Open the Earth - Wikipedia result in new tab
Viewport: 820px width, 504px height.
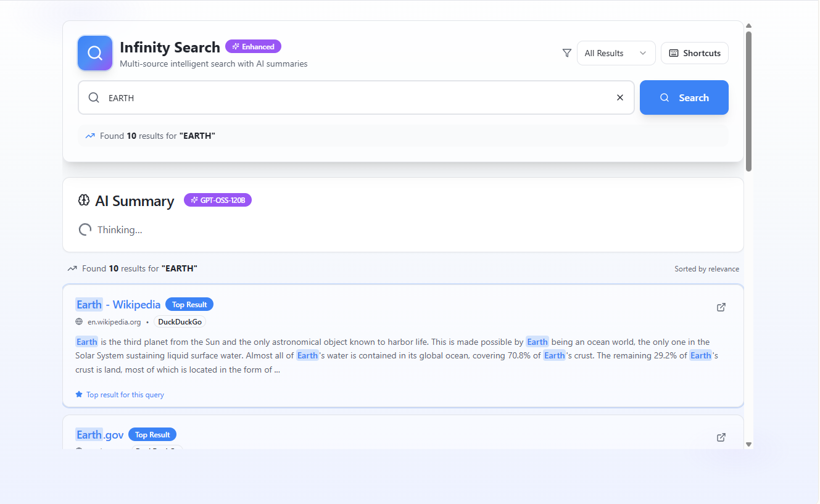click(721, 307)
